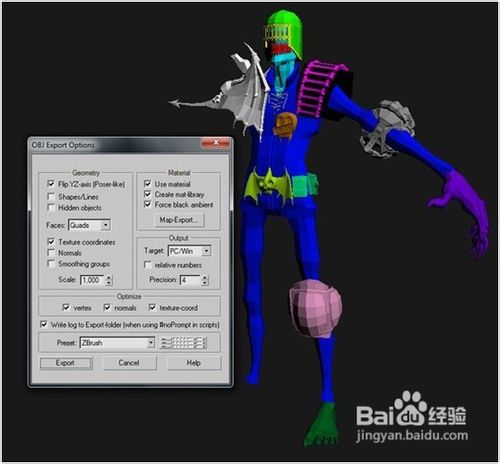Enable the Normals checkbox in Geometry

(51, 253)
